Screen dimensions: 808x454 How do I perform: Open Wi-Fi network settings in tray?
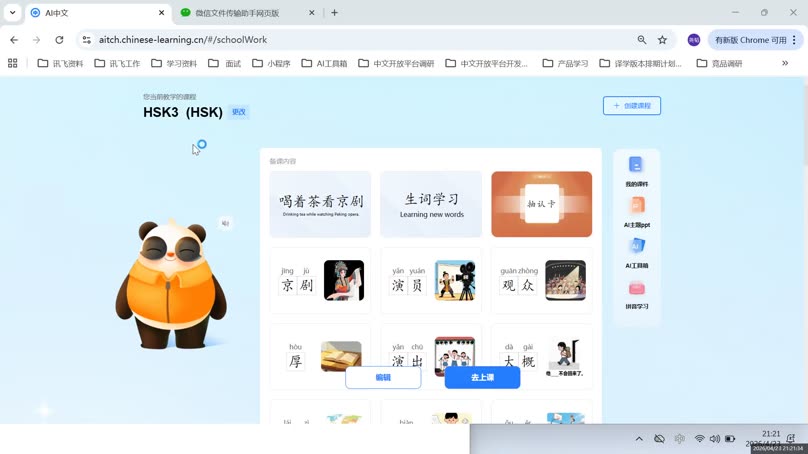tap(699, 439)
